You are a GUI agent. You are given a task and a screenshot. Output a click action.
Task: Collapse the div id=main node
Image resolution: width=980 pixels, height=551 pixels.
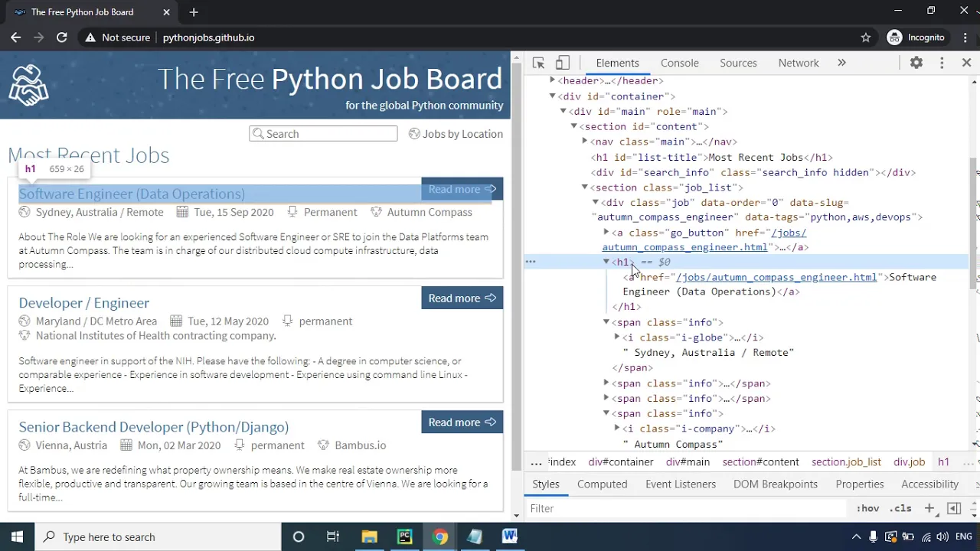[x=563, y=111]
